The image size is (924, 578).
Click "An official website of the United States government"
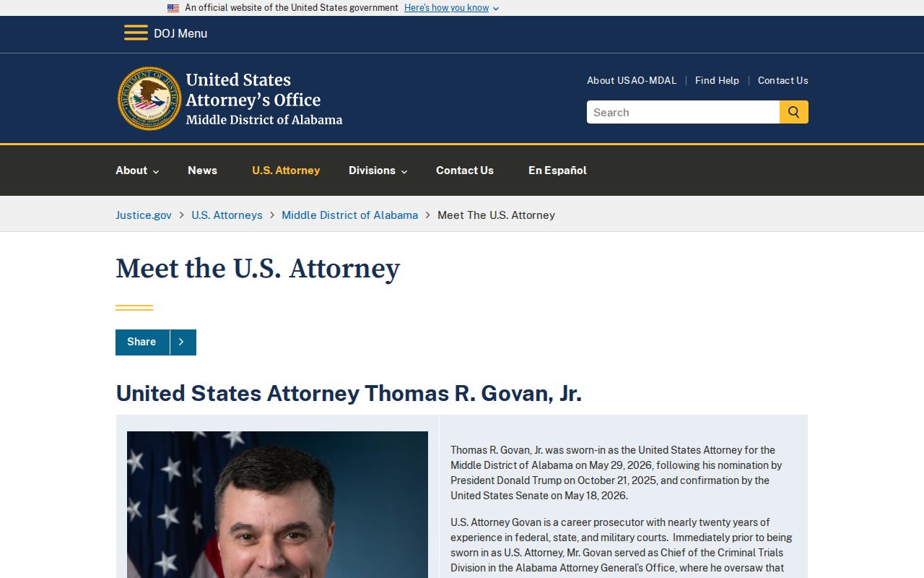[292, 8]
